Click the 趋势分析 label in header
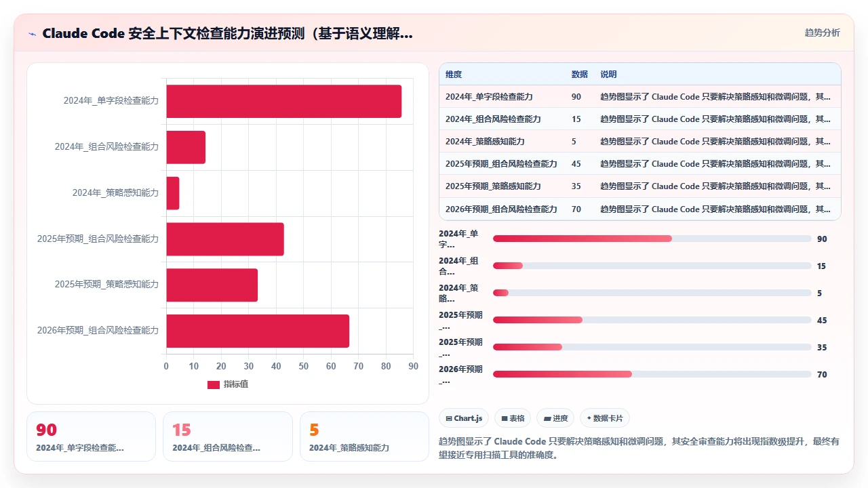The image size is (868, 488). 822,33
